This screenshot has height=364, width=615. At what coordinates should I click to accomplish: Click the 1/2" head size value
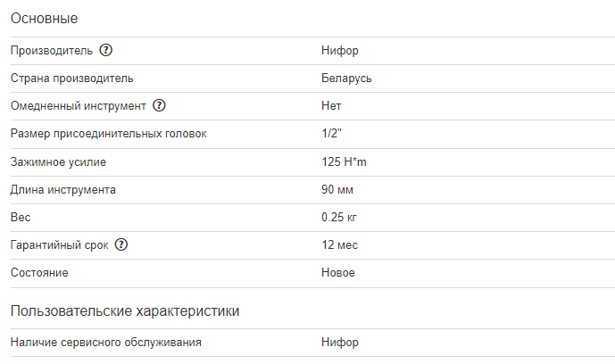coord(331,134)
